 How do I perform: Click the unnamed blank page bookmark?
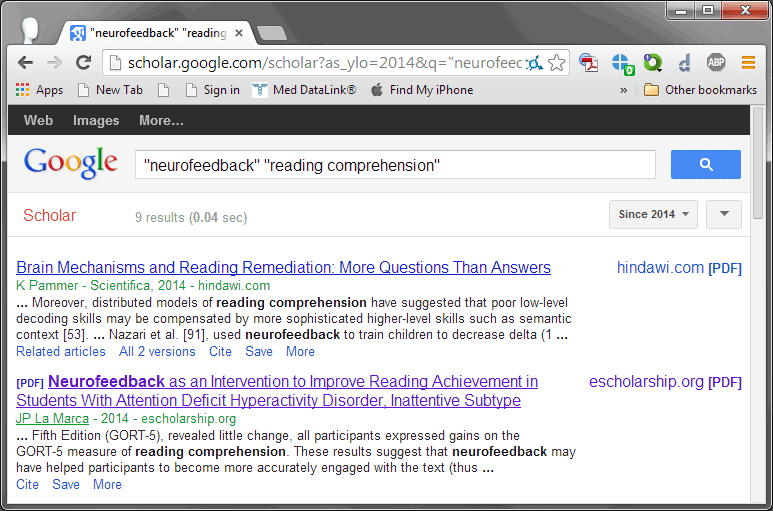pos(163,90)
